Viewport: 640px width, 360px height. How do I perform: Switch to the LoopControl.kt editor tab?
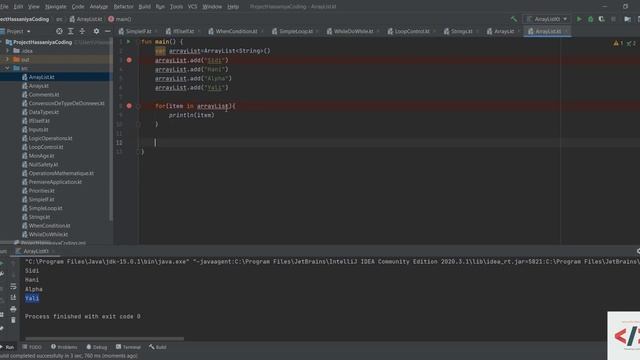click(412, 31)
